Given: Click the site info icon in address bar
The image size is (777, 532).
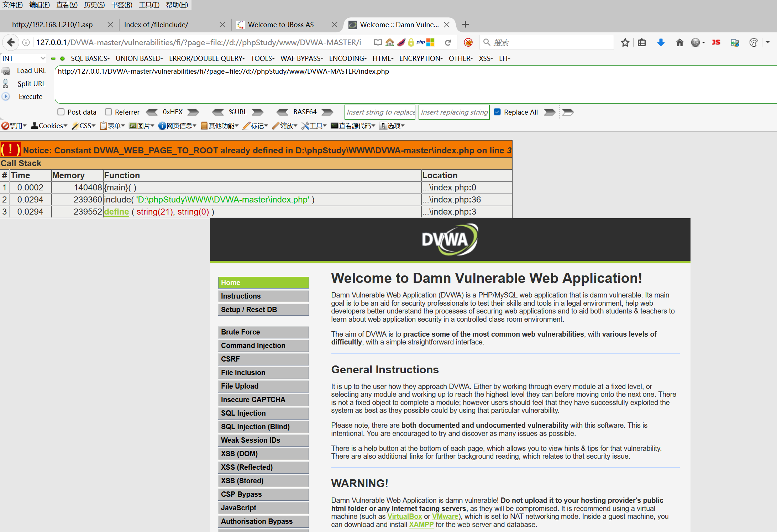Looking at the screenshot, I should (x=26, y=42).
